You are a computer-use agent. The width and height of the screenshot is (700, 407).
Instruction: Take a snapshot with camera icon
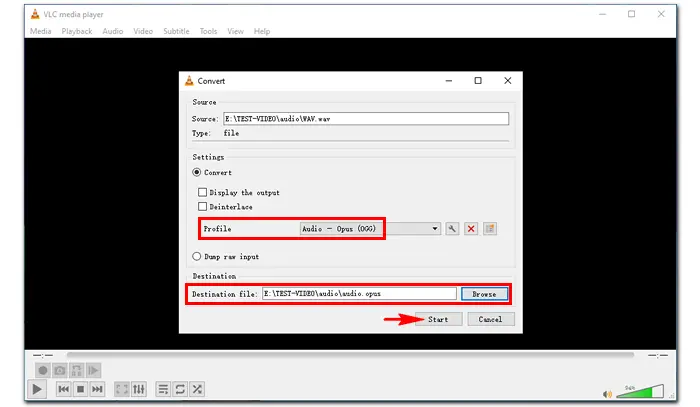click(x=59, y=370)
